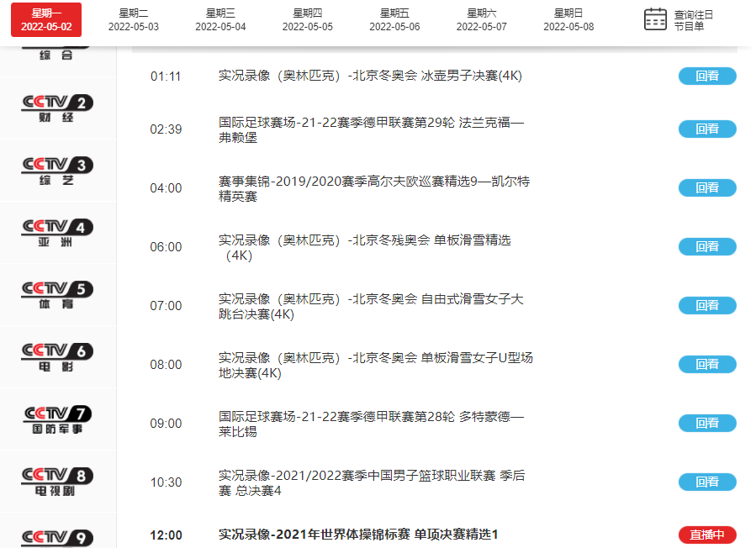
Task: Switch to 星期五 2022-05-06 tab
Action: coord(394,20)
